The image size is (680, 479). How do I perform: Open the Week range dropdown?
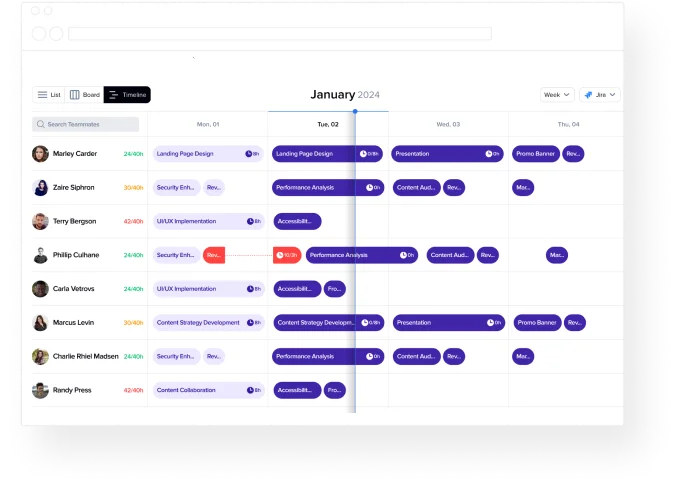pyautogui.click(x=557, y=94)
